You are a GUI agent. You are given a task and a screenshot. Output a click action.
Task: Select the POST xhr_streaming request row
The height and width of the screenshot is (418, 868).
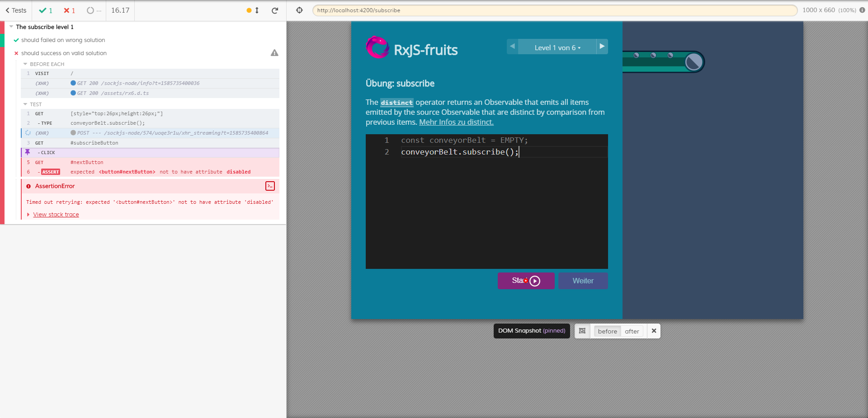click(150, 133)
